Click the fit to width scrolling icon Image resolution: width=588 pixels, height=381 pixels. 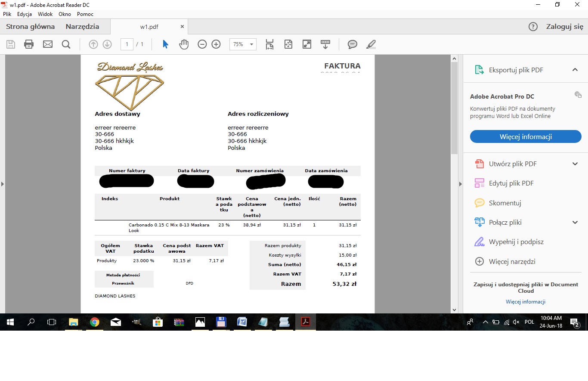(x=269, y=44)
